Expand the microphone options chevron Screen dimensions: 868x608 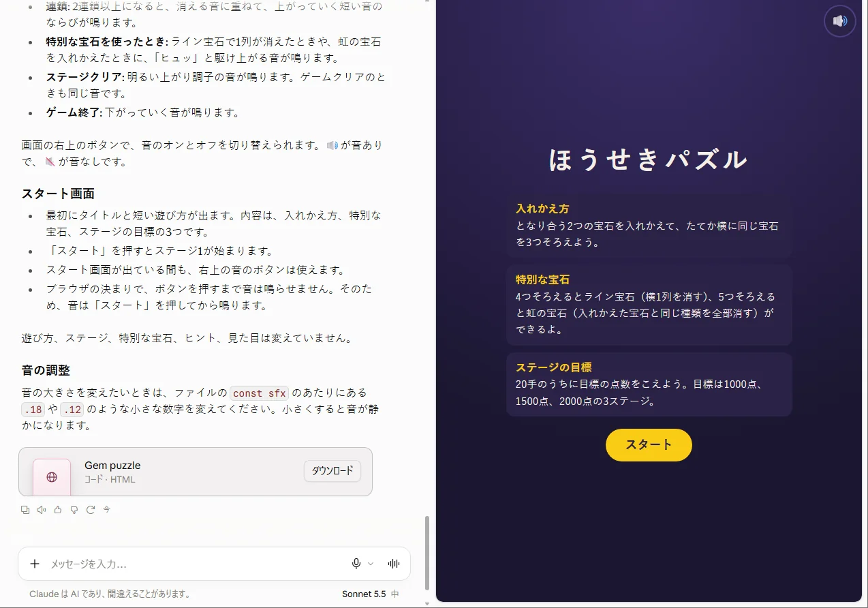371,564
